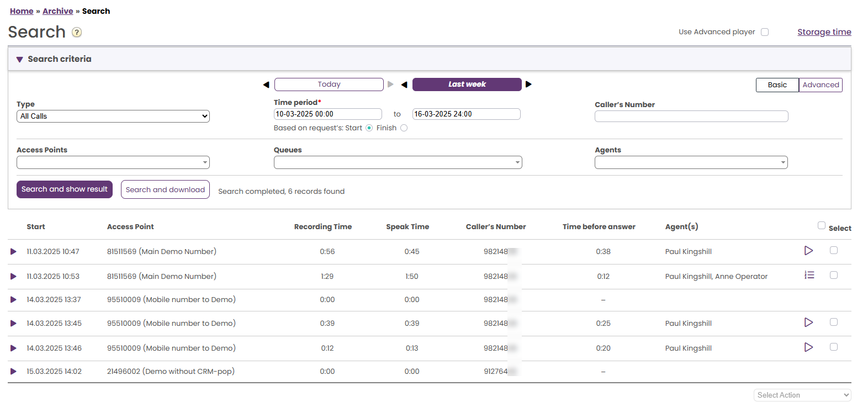Switch to the Basic search tab
Viewport: 868px width, 407px height.
(x=777, y=85)
